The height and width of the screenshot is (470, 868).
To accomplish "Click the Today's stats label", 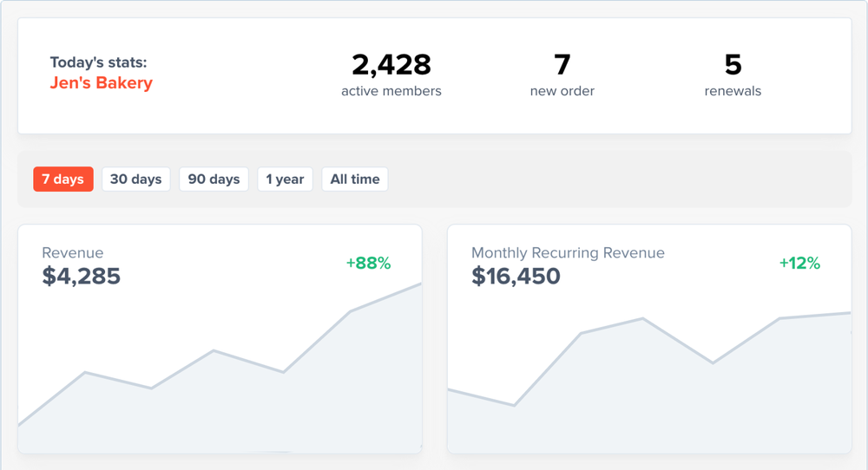I will pyautogui.click(x=99, y=62).
